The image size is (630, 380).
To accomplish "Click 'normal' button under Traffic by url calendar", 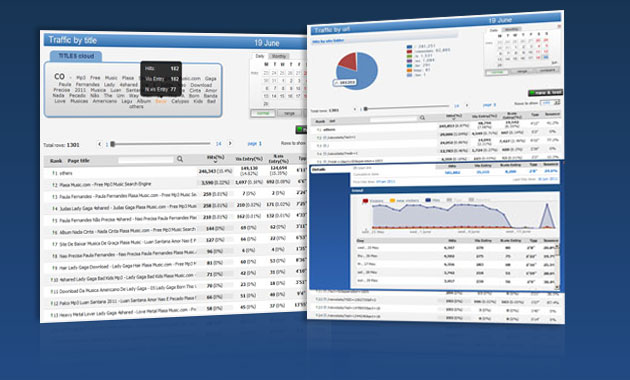I will click(x=497, y=72).
